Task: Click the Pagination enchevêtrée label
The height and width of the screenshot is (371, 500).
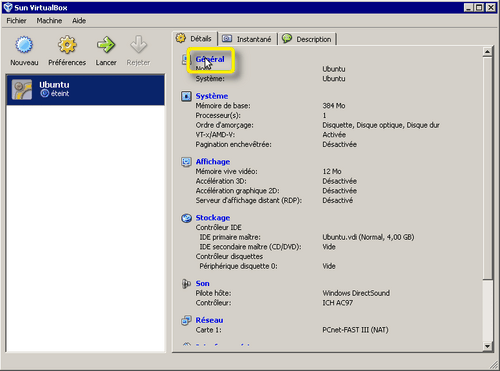Action: click(x=233, y=145)
